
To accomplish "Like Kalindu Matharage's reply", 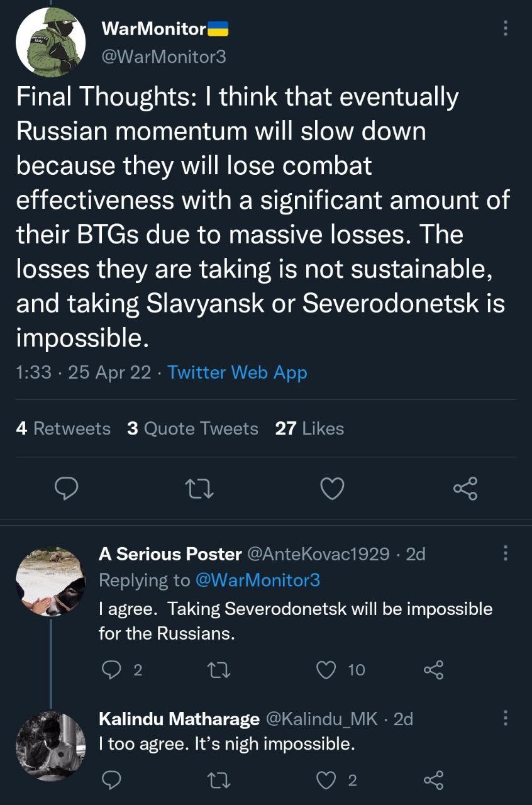I will (325, 780).
